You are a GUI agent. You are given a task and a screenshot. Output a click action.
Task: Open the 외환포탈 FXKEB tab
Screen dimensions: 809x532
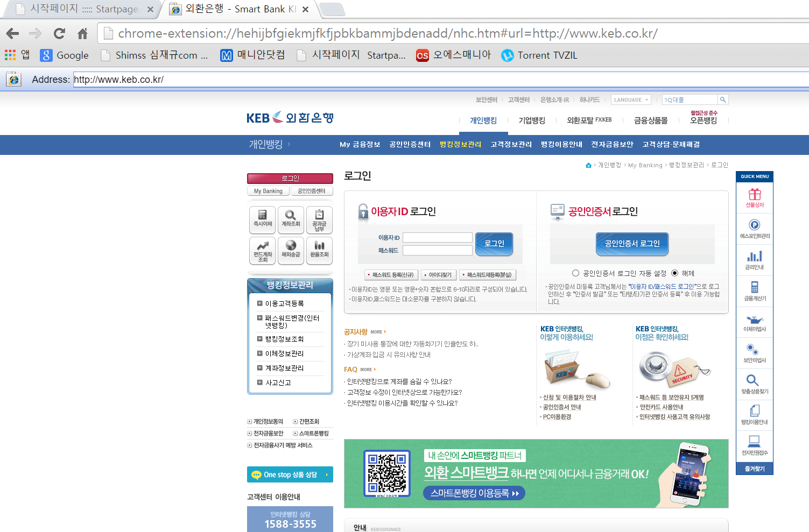[x=589, y=120]
